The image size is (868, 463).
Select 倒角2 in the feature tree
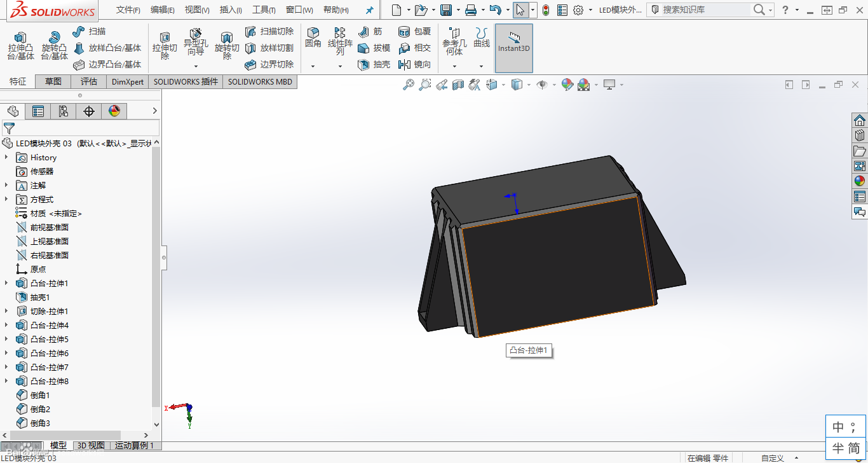[39, 409]
